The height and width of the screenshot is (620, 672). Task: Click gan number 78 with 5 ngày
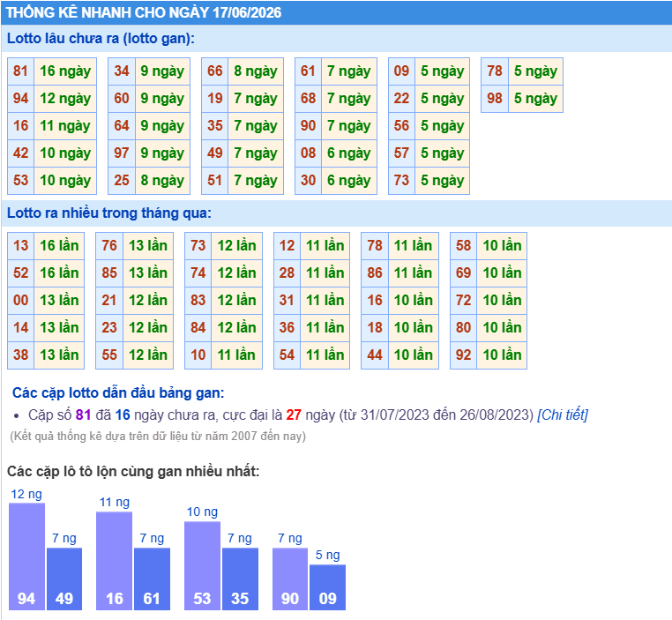pos(495,71)
